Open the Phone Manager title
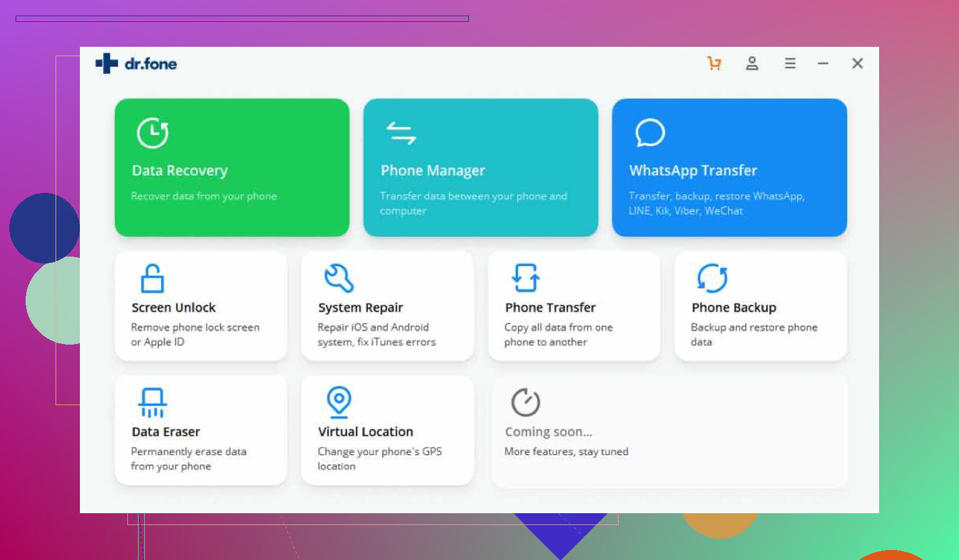The width and height of the screenshot is (959, 560). (433, 170)
